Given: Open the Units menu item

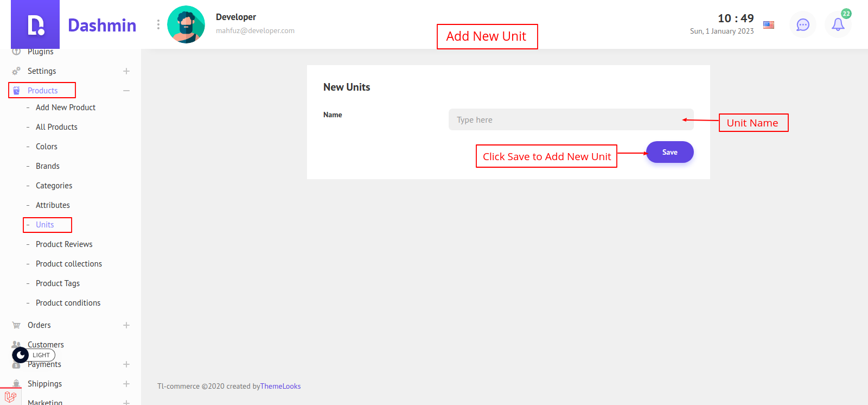Looking at the screenshot, I should [45, 225].
